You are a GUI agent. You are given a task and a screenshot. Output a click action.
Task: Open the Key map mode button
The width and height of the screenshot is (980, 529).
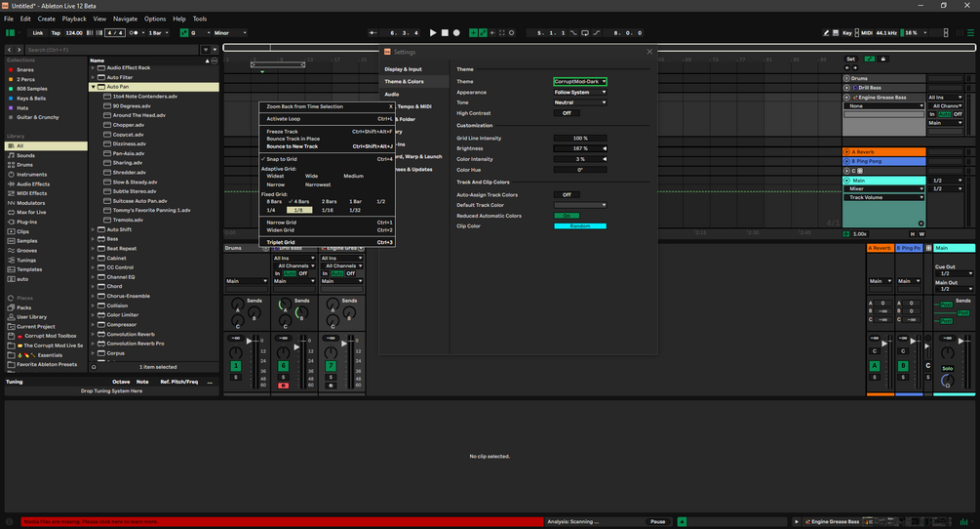847,33
